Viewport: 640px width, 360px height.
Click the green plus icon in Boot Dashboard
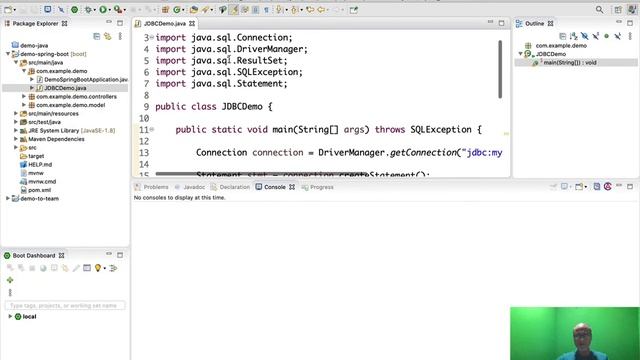pyautogui.click(x=10, y=280)
